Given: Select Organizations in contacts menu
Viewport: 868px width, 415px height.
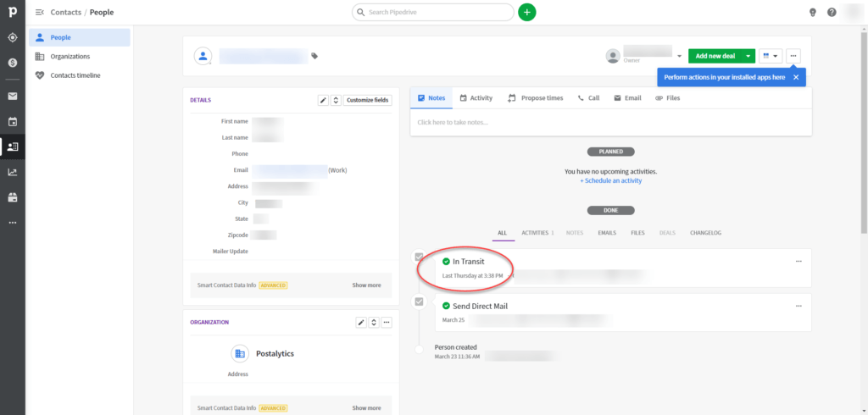Looking at the screenshot, I should 80,57.
